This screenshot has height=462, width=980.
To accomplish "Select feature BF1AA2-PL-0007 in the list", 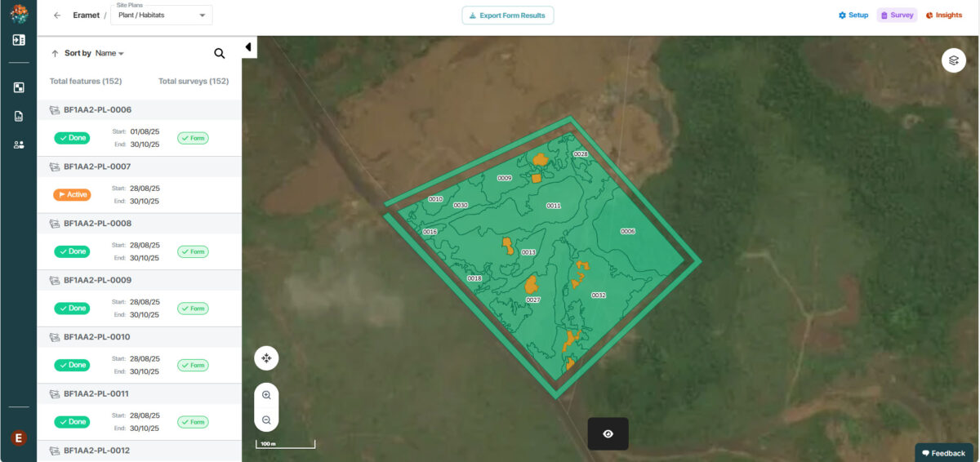I will 97,167.
